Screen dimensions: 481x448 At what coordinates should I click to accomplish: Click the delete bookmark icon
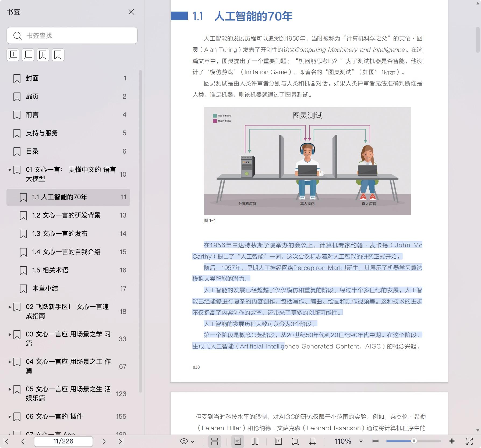(x=58, y=55)
